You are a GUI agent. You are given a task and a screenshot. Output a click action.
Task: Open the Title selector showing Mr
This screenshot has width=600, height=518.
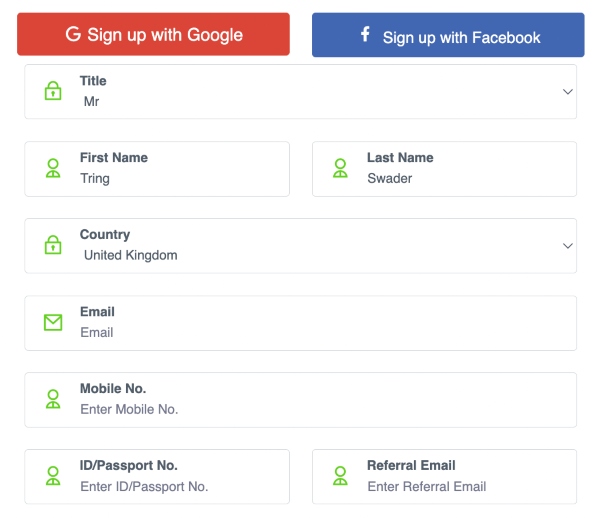click(x=300, y=92)
